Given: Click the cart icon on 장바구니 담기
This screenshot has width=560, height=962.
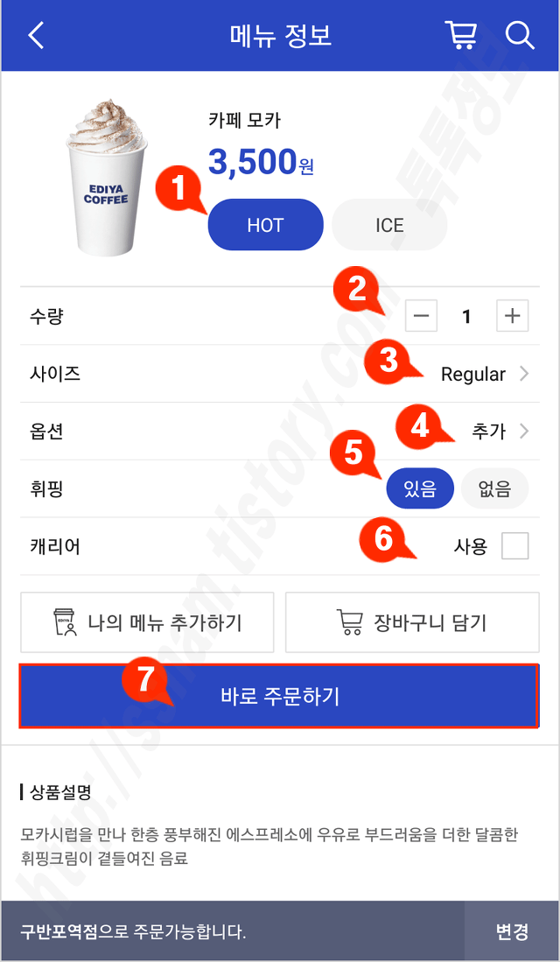Looking at the screenshot, I should [349, 622].
